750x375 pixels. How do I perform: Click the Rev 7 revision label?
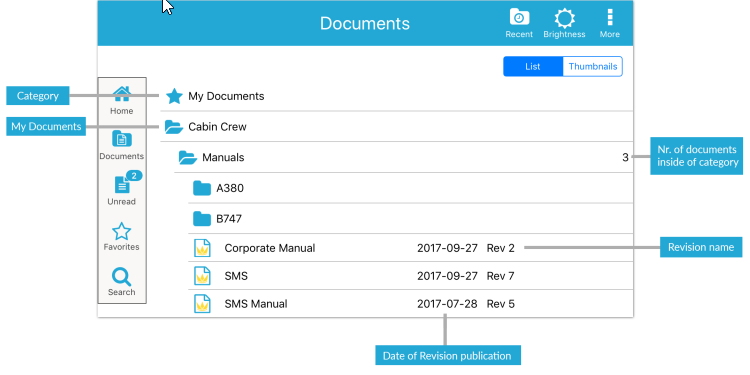(501, 276)
